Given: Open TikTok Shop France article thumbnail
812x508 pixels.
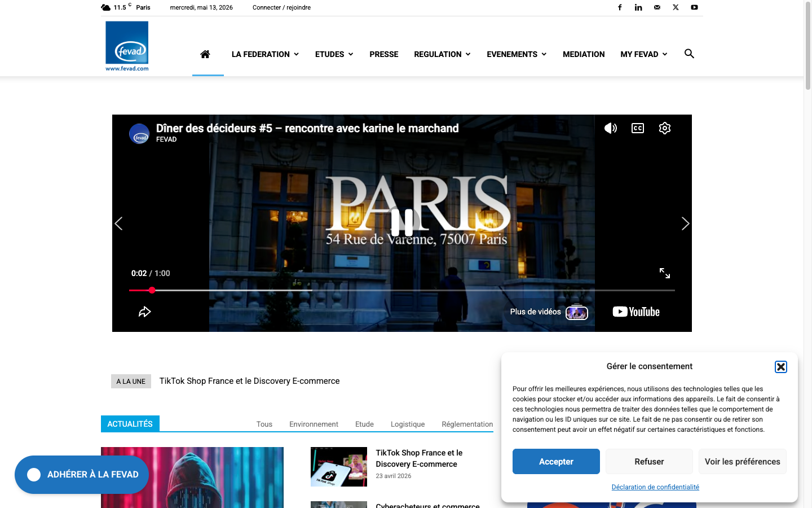Looking at the screenshot, I should click(339, 467).
